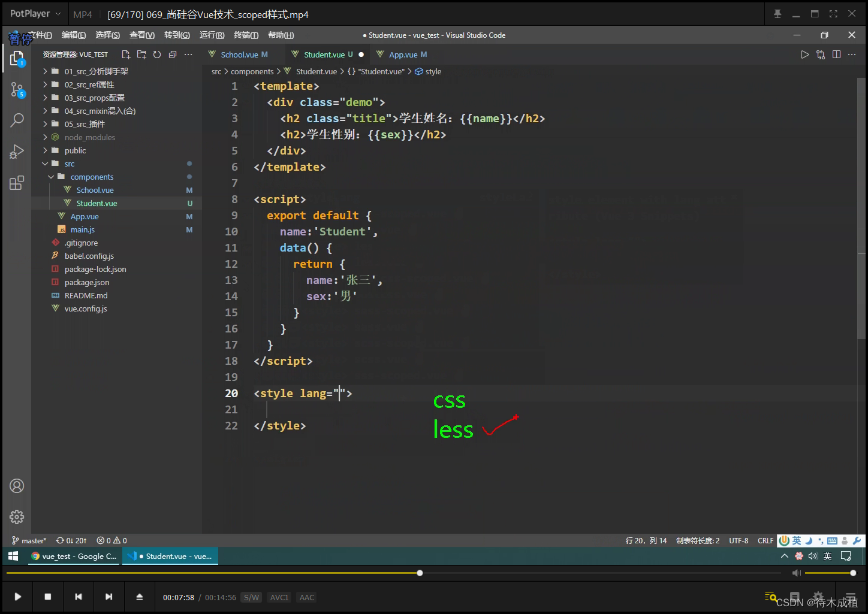Switch the taskbar input language 英
The height and width of the screenshot is (614, 868).
[x=827, y=556]
